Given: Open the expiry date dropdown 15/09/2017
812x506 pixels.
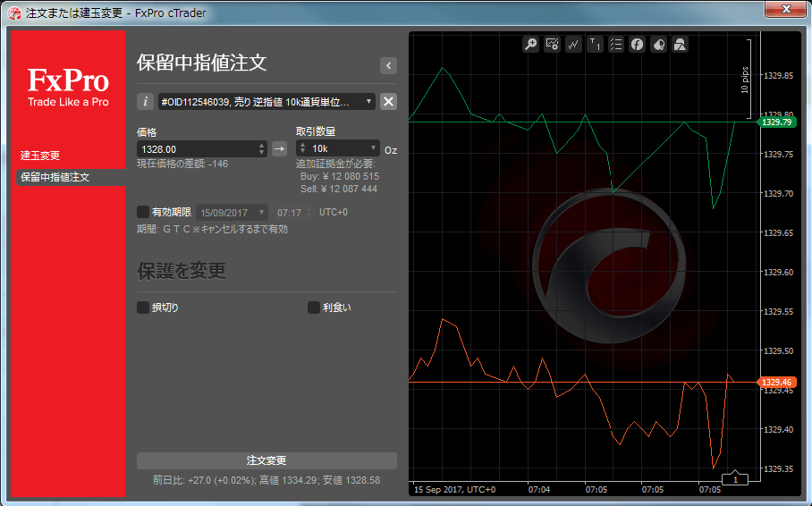Looking at the screenshot, I should pos(232,213).
